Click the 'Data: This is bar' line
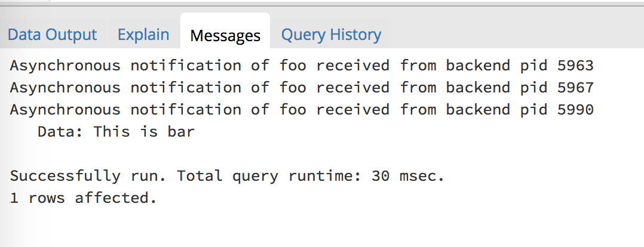 point(116,131)
